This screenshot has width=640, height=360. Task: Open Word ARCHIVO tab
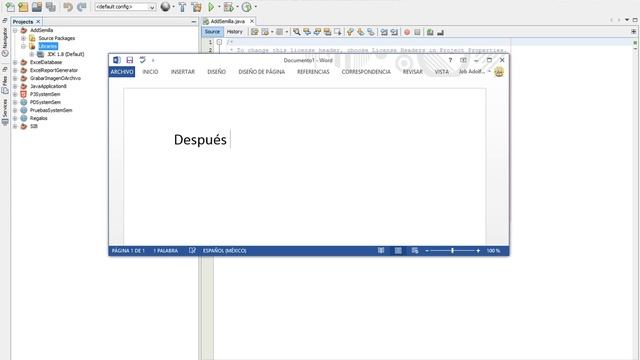coord(122,72)
